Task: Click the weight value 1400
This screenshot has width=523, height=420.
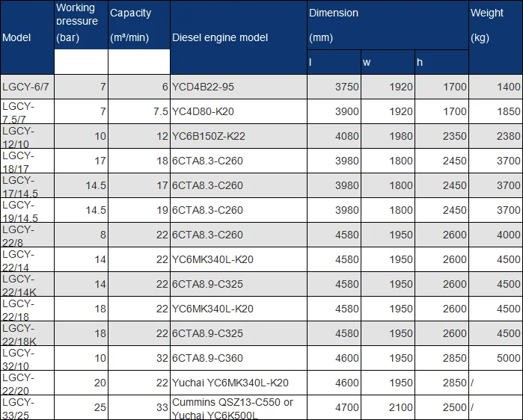Action: [509, 87]
